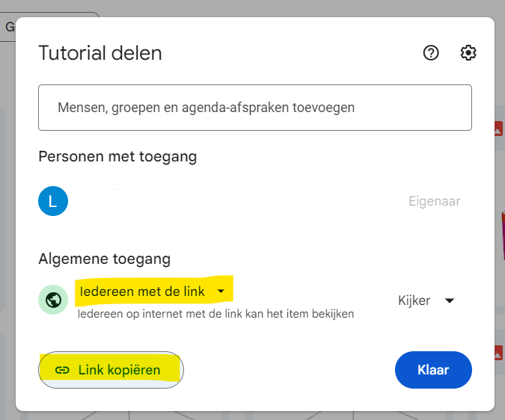The height and width of the screenshot is (420, 505).
Task: Select the "Personen met toegang" heading
Action: click(x=117, y=157)
